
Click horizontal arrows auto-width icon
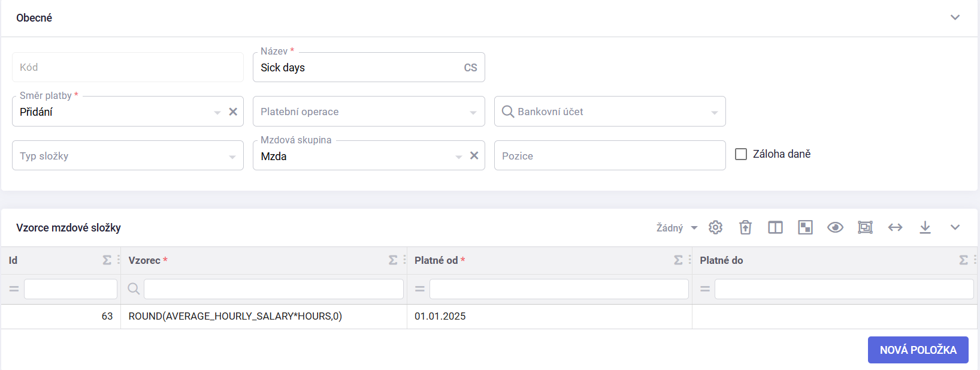click(x=895, y=227)
